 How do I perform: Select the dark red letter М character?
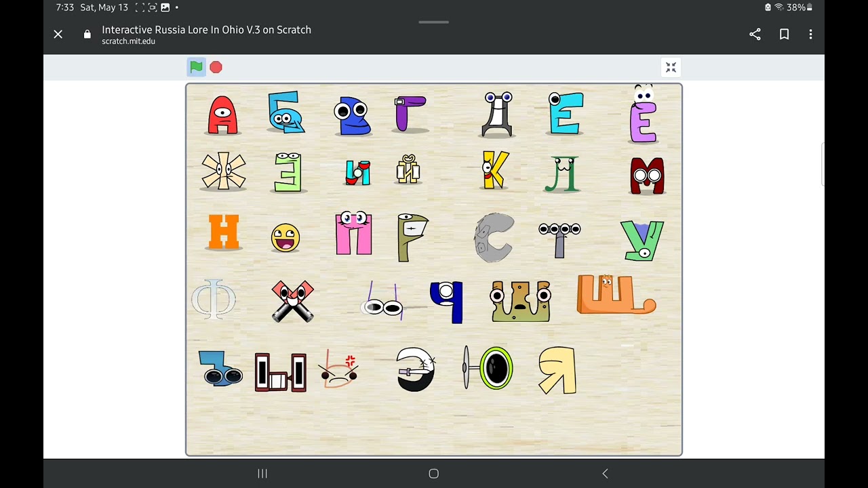647,176
